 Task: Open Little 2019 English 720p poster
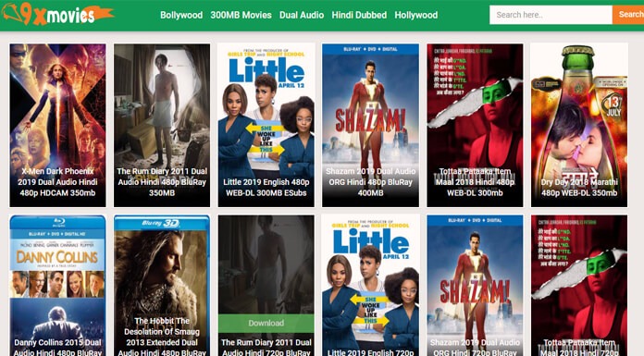click(370, 286)
